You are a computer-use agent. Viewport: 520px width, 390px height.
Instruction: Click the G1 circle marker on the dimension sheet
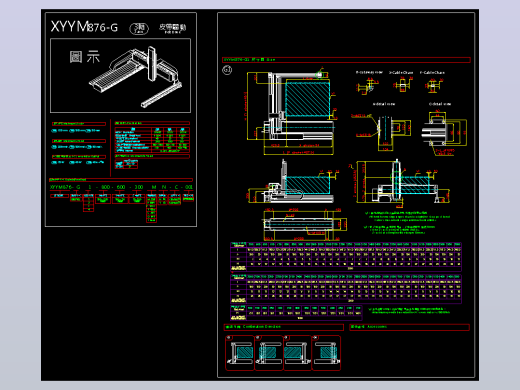click(227, 70)
